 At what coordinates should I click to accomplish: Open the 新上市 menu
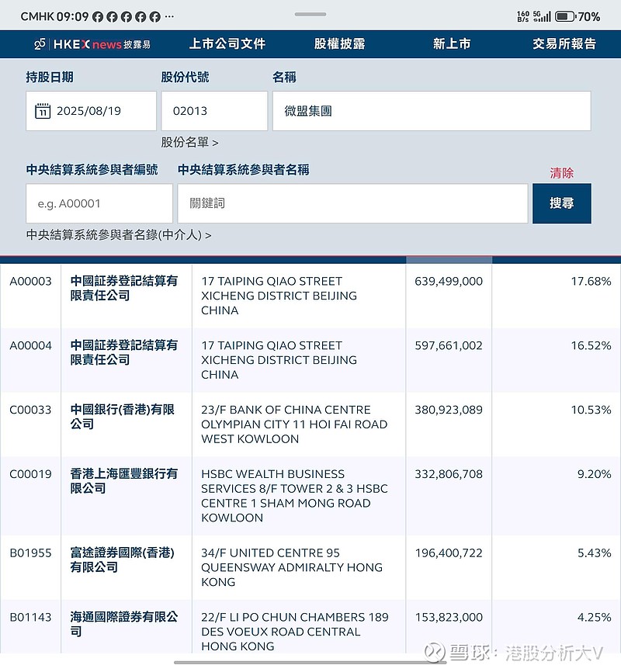point(452,43)
